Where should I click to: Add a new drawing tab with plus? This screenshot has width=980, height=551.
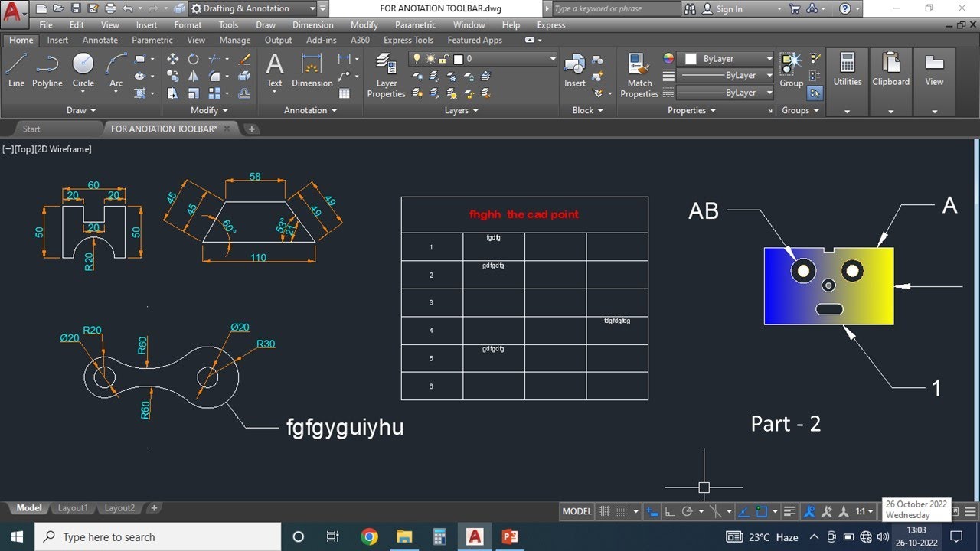coord(251,129)
